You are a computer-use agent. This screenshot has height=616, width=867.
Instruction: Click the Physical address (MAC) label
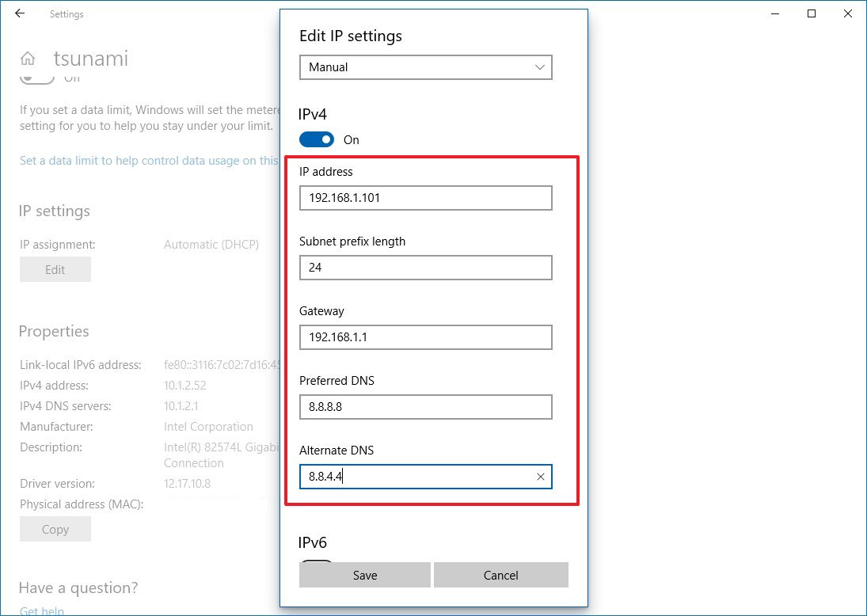pos(82,504)
